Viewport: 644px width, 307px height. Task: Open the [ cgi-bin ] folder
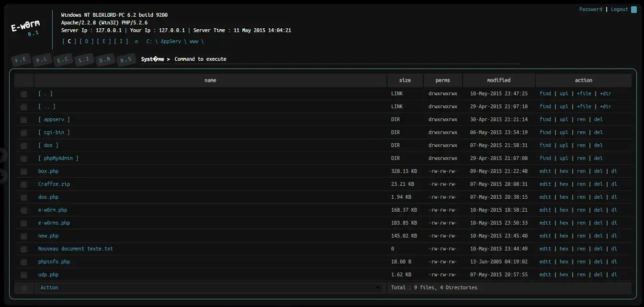pos(54,132)
